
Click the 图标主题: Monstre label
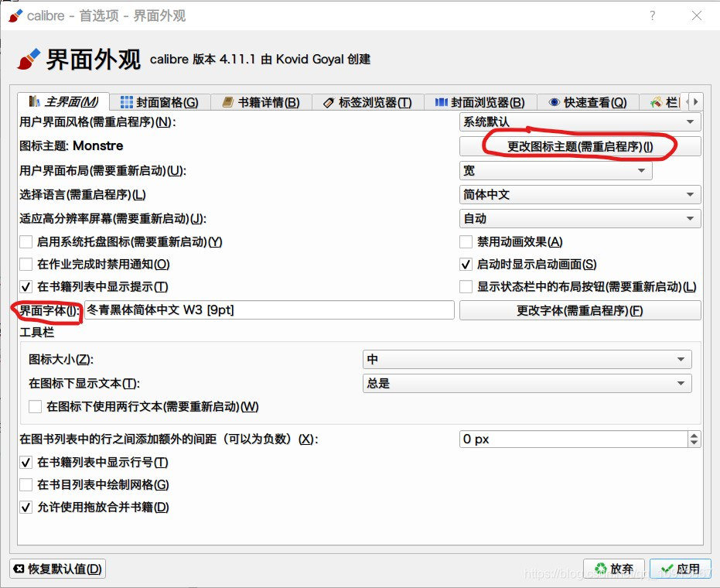pos(71,146)
